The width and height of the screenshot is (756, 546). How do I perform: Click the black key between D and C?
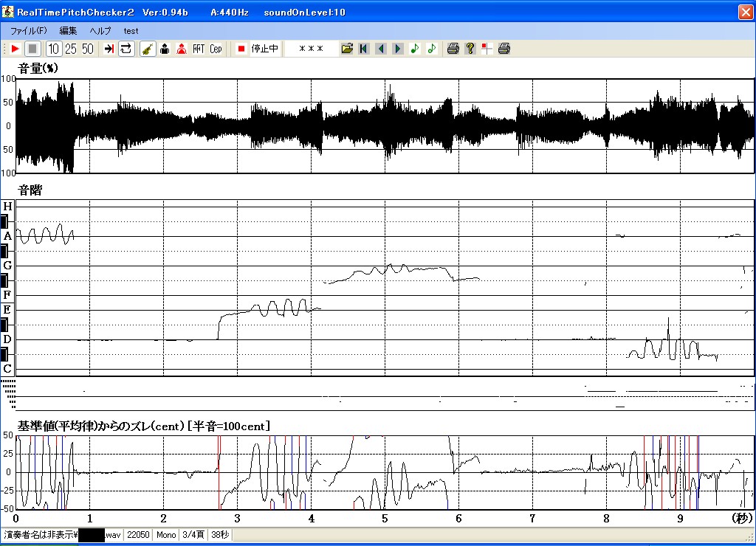pyautogui.click(x=4, y=355)
